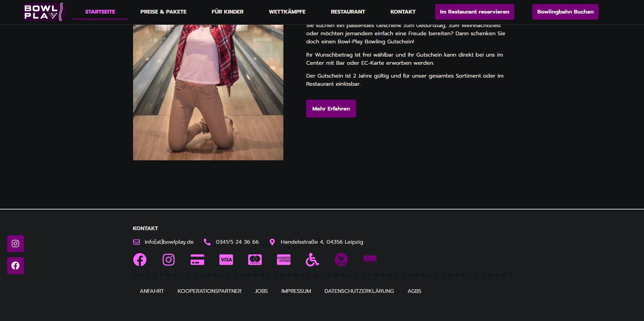The image size is (644, 321).
Task: Click the info[at]bowlplay.de email address
Action: [x=169, y=242]
